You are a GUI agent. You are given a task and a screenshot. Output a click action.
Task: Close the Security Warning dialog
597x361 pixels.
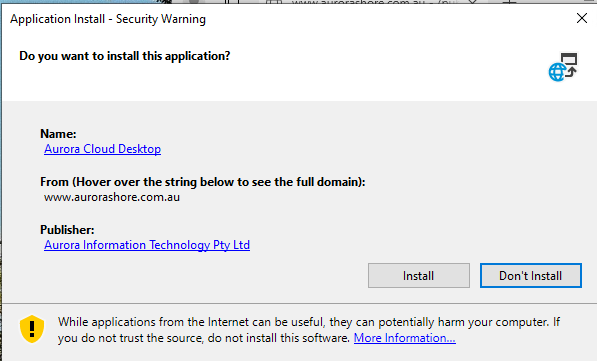tap(582, 18)
